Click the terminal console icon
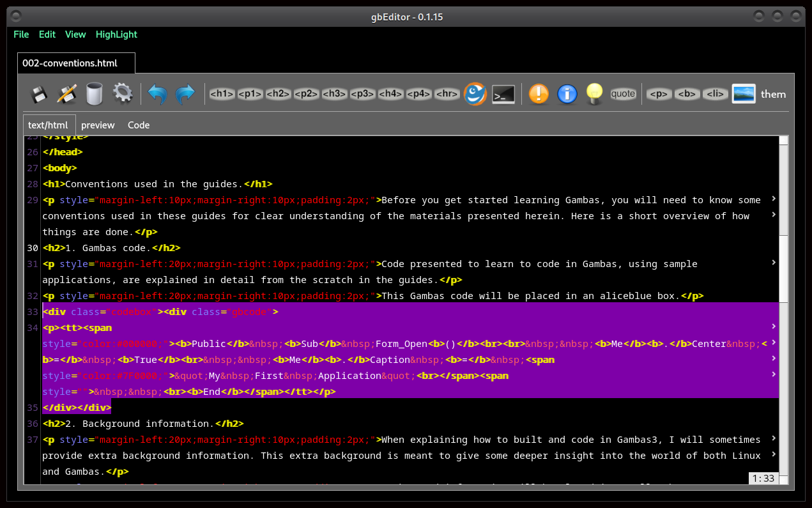812x508 pixels. coord(503,94)
